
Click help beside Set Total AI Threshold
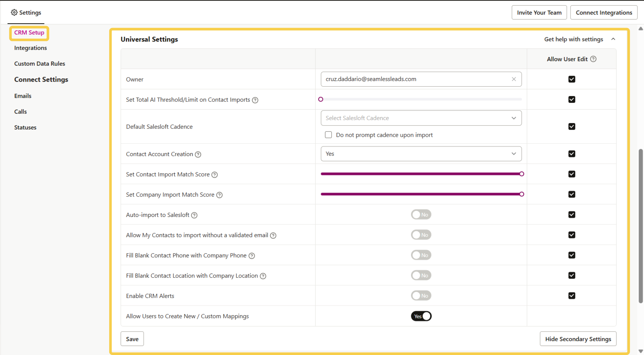click(255, 100)
